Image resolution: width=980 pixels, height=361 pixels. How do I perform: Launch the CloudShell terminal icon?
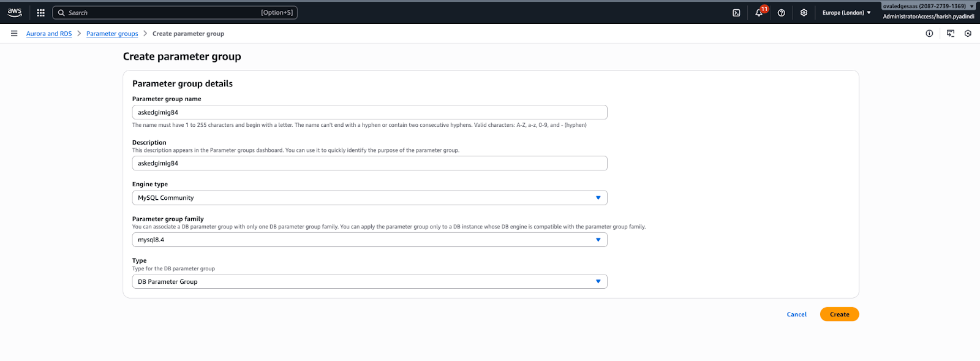tap(736, 12)
